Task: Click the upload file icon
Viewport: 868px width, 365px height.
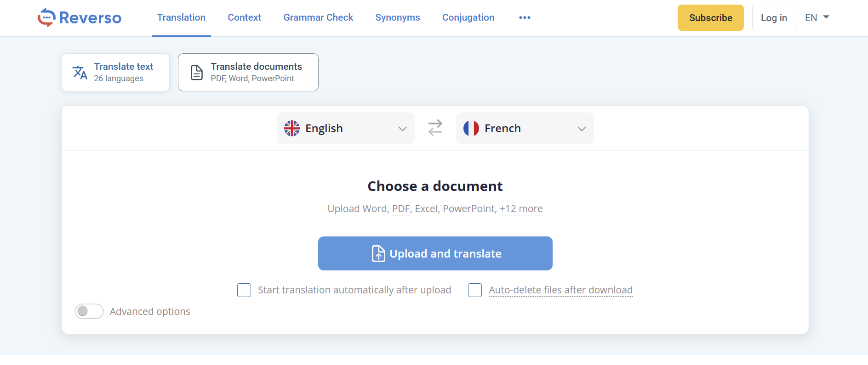Action: (x=378, y=253)
